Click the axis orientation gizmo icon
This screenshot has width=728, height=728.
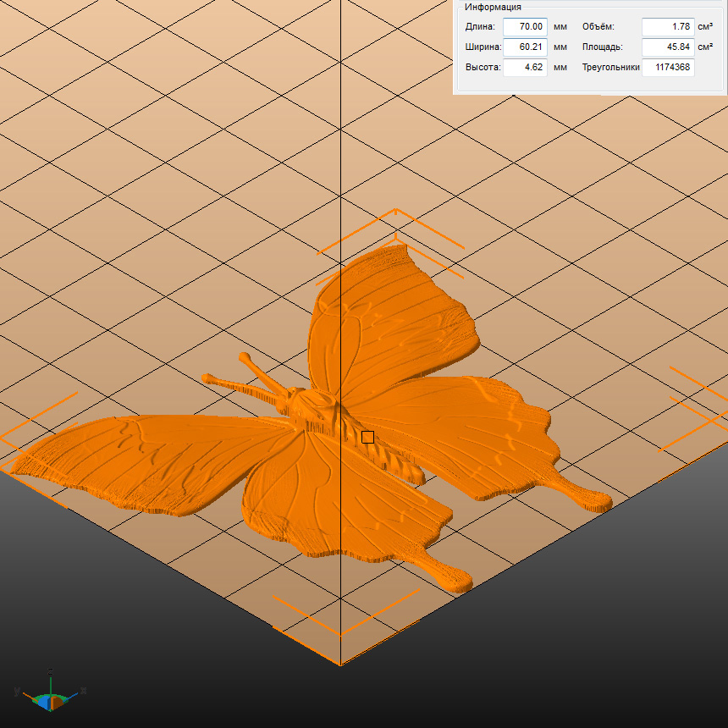pos(50,698)
